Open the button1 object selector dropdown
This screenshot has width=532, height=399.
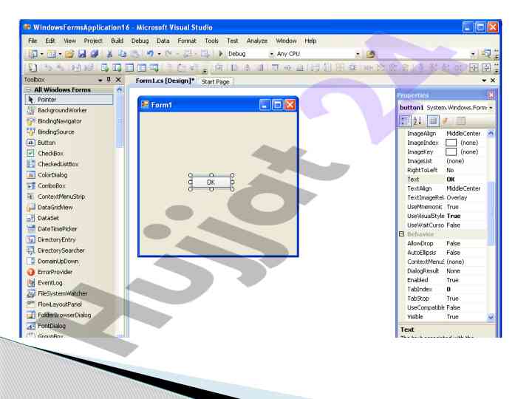click(x=491, y=108)
